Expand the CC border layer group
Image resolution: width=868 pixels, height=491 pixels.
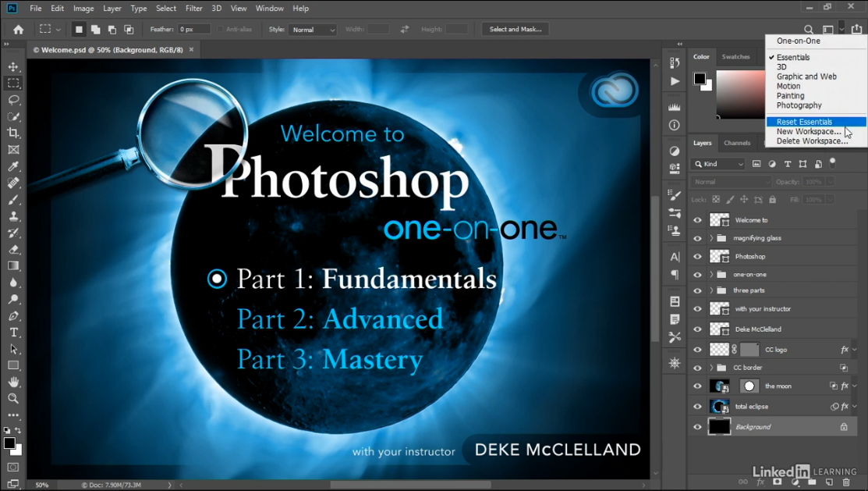(711, 368)
